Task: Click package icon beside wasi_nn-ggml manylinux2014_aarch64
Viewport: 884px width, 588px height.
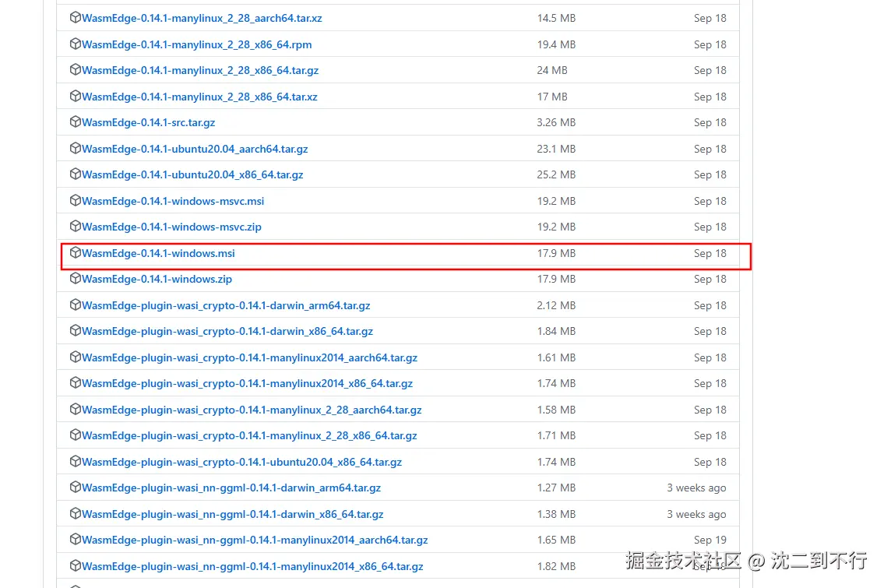Action: [x=75, y=540]
